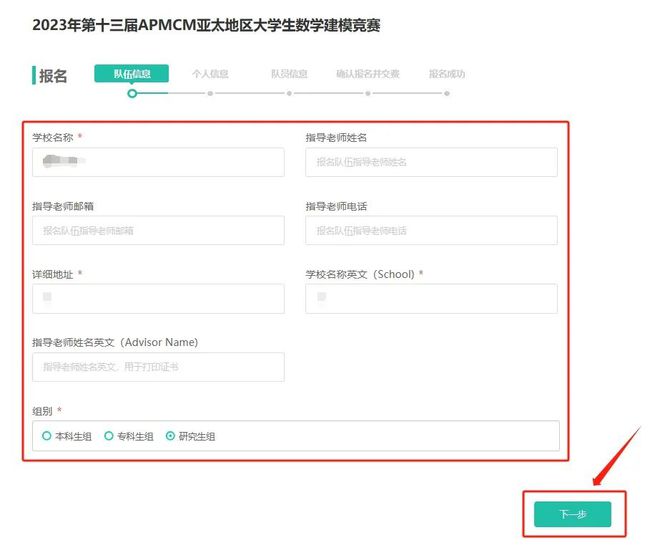Open the 队伍信息 step tab

click(x=132, y=74)
